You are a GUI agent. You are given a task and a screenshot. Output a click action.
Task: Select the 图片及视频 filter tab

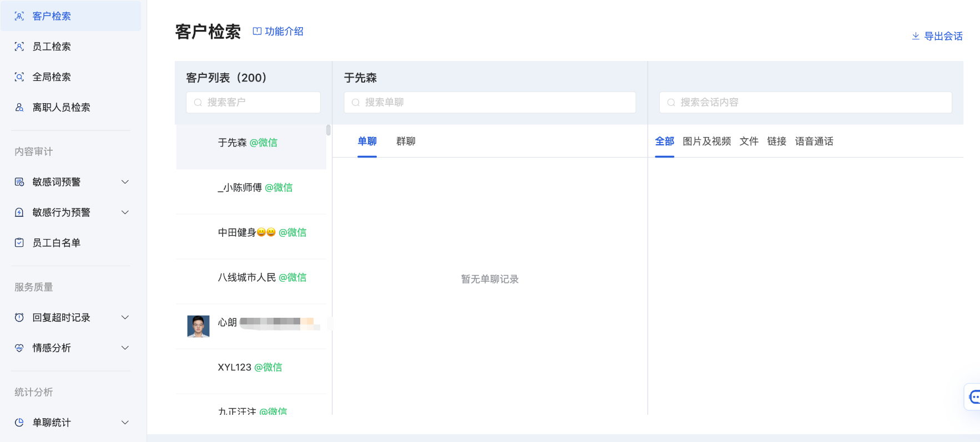coord(707,141)
